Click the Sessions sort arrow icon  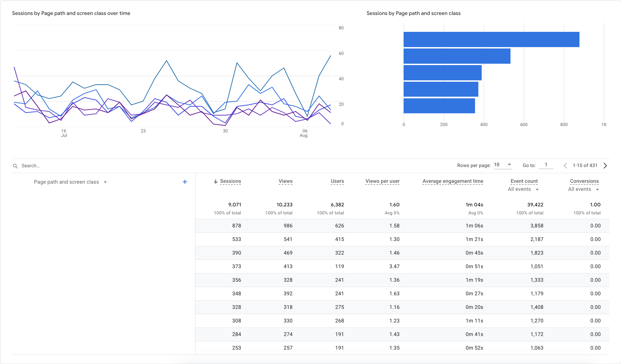[215, 181]
